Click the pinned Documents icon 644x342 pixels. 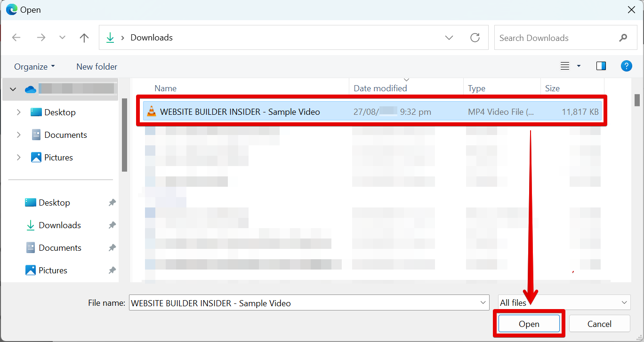(x=31, y=248)
